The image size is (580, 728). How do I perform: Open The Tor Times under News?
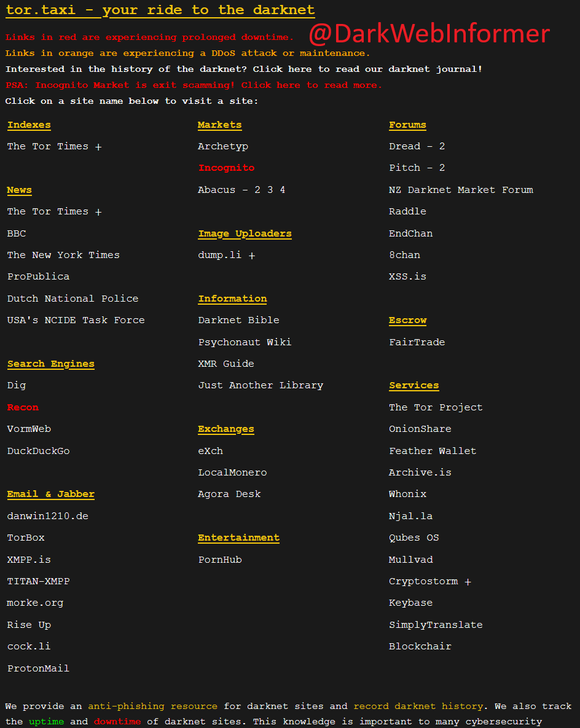click(48, 211)
